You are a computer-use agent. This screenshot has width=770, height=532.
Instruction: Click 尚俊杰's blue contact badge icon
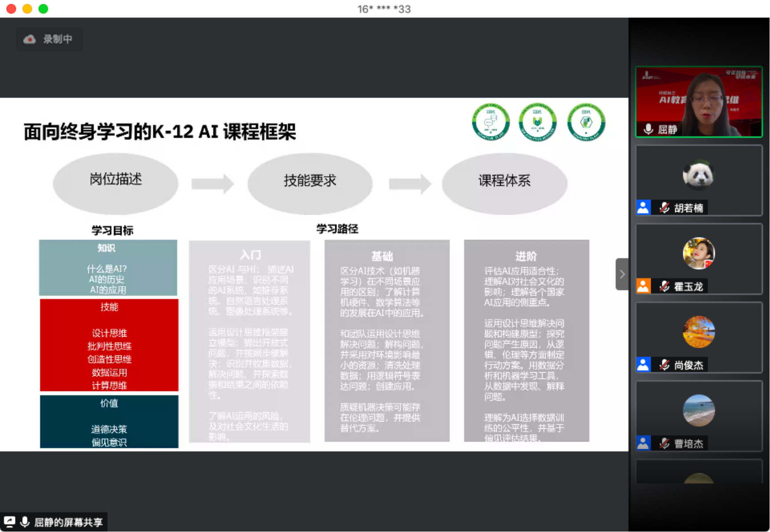pyautogui.click(x=643, y=365)
